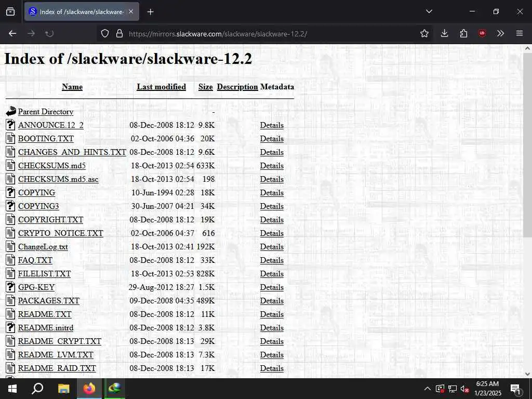Open FILELIST.TXT
The width and height of the screenshot is (532, 399).
pyautogui.click(x=45, y=274)
